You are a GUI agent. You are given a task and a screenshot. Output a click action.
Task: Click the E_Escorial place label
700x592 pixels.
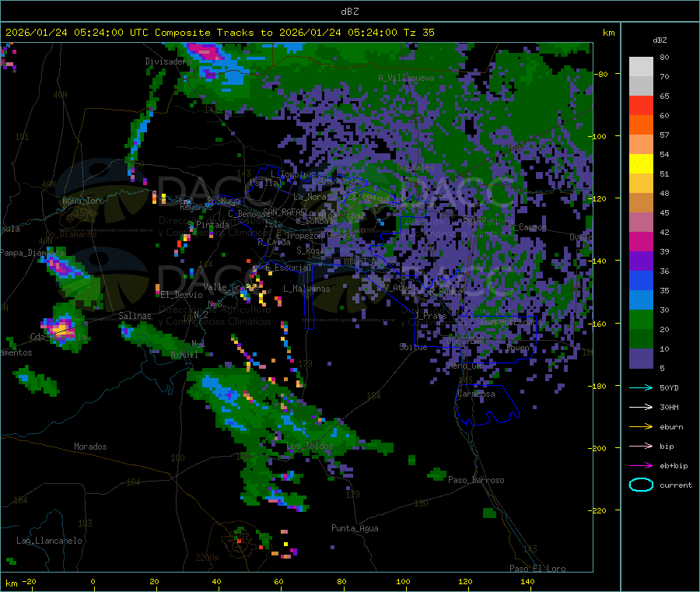(x=289, y=268)
